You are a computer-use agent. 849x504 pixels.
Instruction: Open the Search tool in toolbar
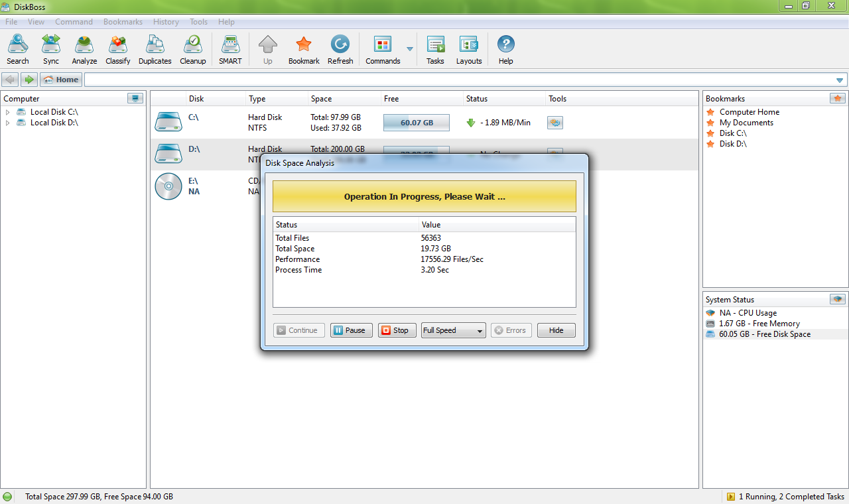click(18, 50)
